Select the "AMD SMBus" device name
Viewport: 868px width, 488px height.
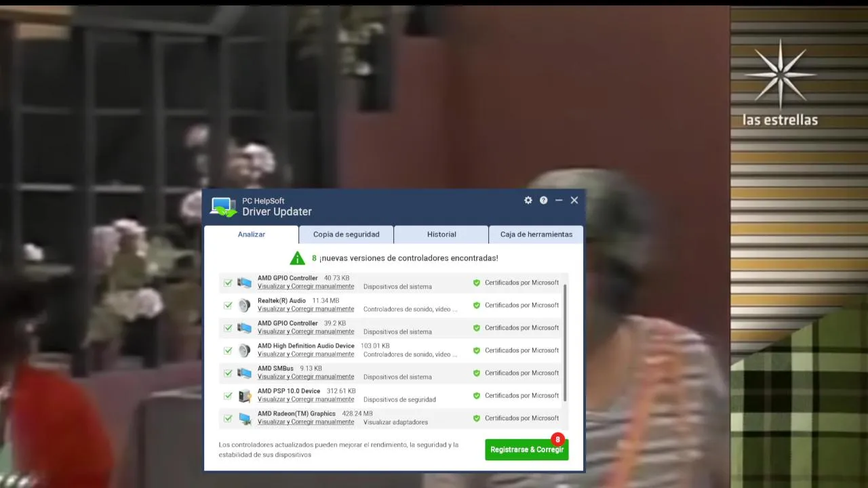pyautogui.click(x=275, y=369)
